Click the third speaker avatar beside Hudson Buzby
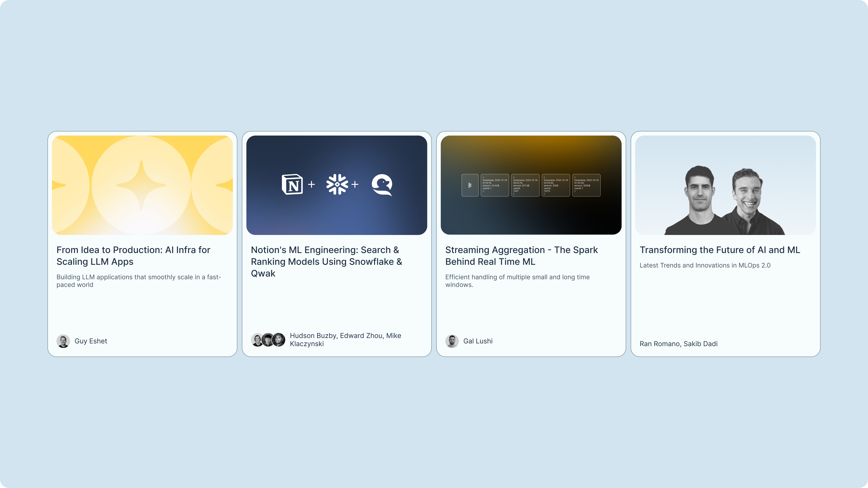868x488 pixels. tap(279, 340)
